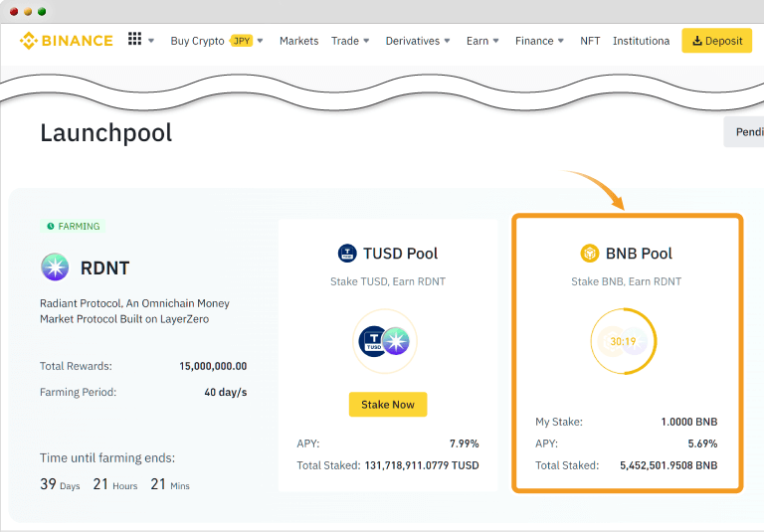Click the BNB Pool coin icon
764x532 pixels.
590,254
